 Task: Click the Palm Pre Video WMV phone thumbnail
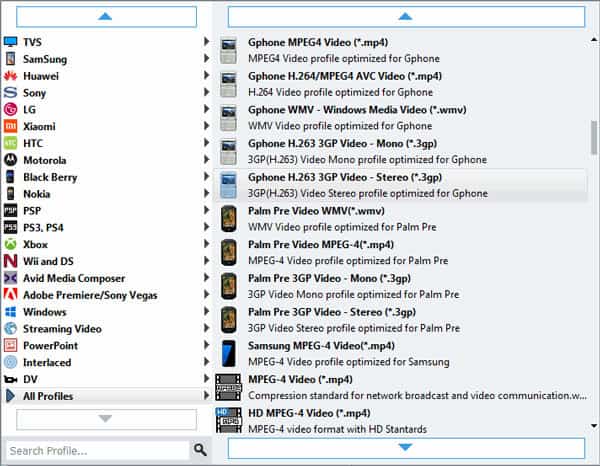pyautogui.click(x=228, y=219)
